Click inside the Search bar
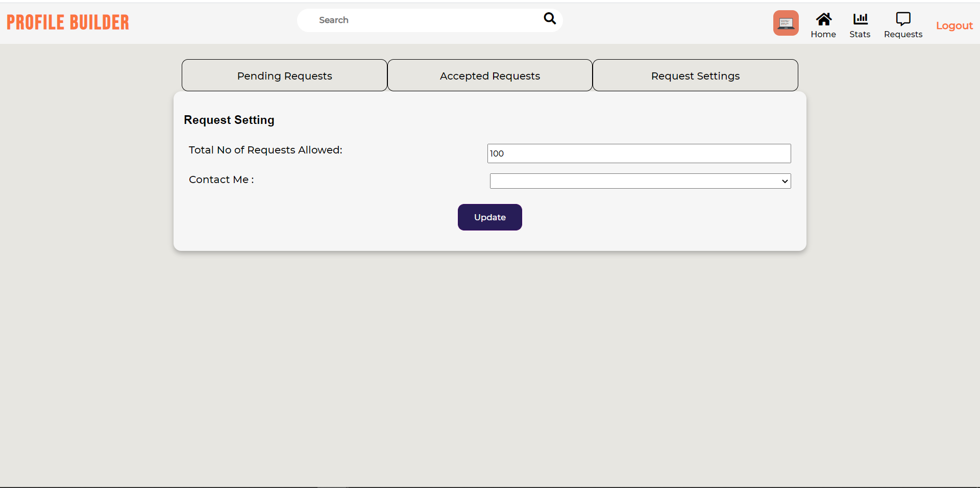The height and width of the screenshot is (488, 980). coord(419,20)
